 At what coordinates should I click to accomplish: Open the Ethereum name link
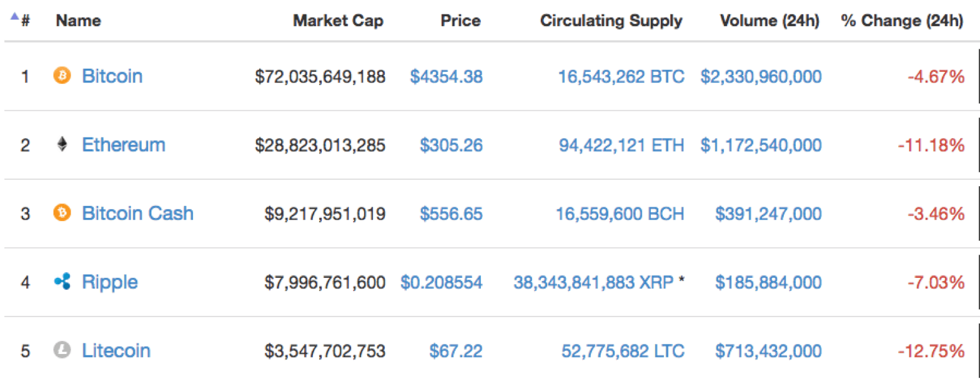pyautogui.click(x=124, y=145)
